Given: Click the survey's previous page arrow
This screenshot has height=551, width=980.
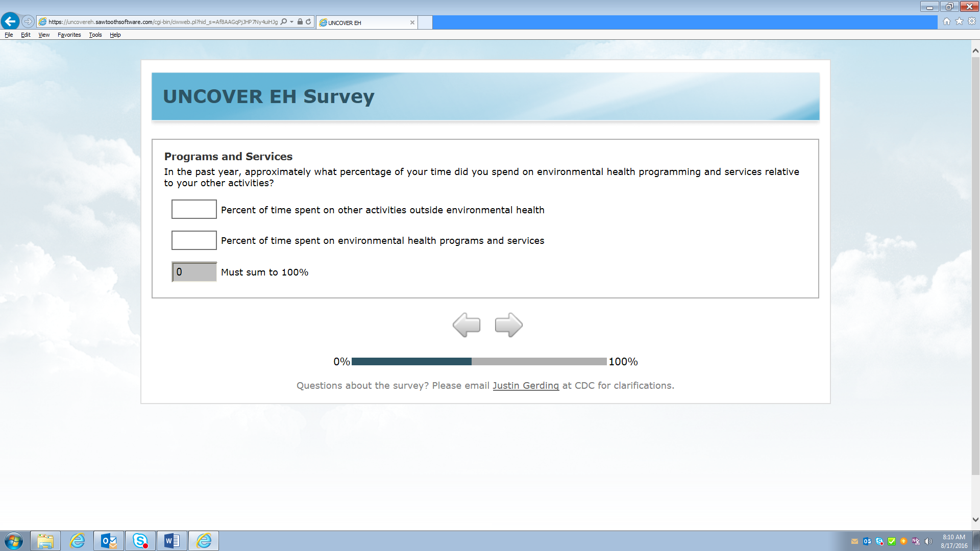Looking at the screenshot, I should pyautogui.click(x=467, y=325).
